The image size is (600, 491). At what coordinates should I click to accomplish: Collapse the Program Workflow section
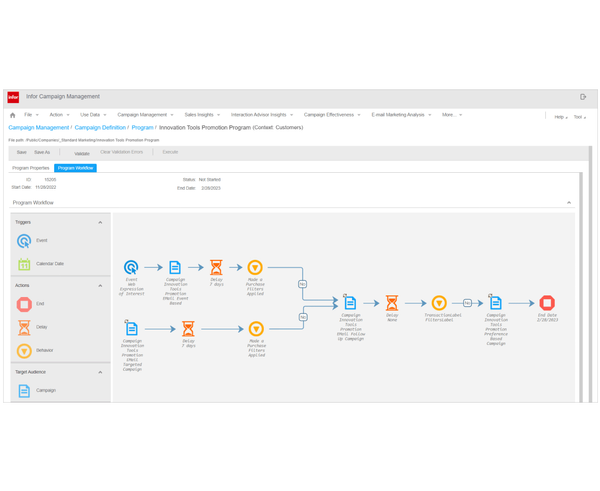coord(569,202)
